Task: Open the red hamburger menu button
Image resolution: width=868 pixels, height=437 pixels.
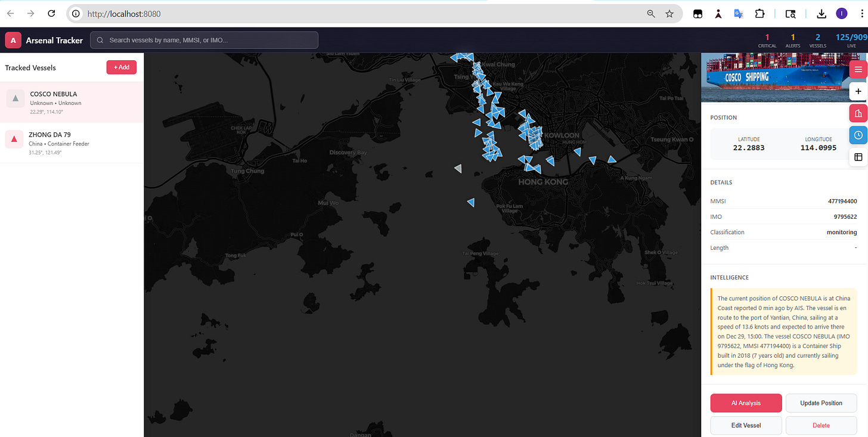Action: pyautogui.click(x=858, y=70)
